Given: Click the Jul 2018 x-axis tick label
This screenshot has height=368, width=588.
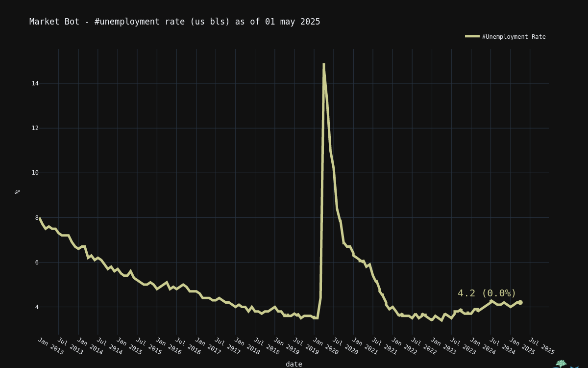Looking at the screenshot, I should click(x=267, y=346).
